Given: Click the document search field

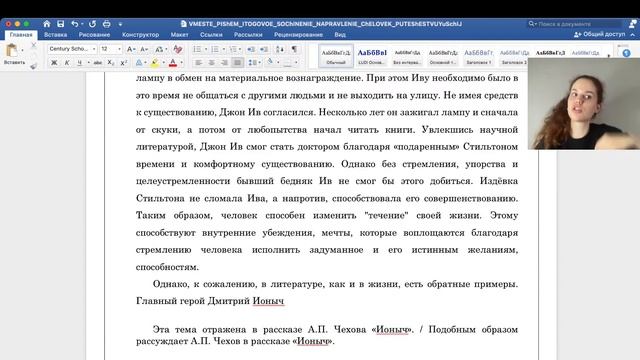Looking at the screenshot, I should 574,24.
